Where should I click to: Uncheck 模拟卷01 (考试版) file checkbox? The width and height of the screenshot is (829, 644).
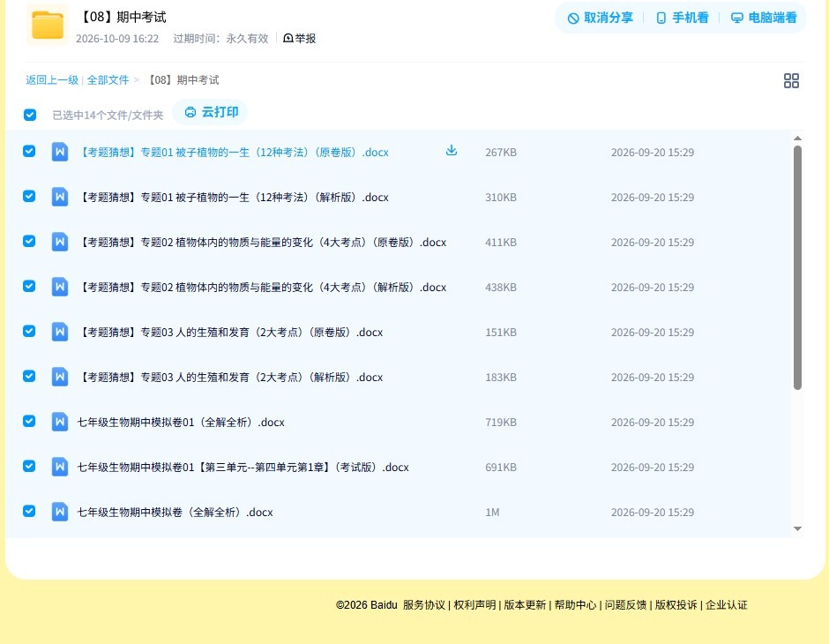tap(29, 466)
